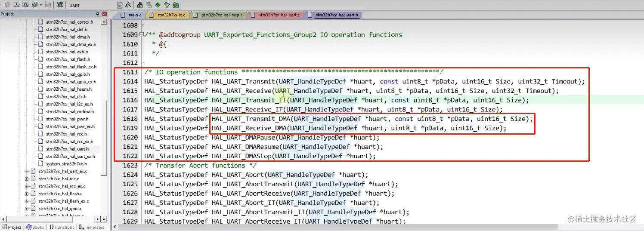Expand stm32h7xx_hal_rcc_ex.c tree node
644x231 pixels.
(26, 186)
